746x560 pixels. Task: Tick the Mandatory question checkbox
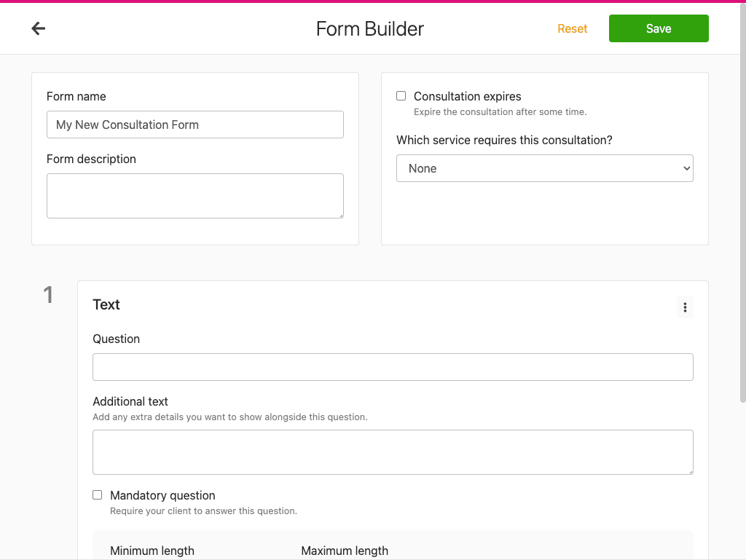point(98,495)
